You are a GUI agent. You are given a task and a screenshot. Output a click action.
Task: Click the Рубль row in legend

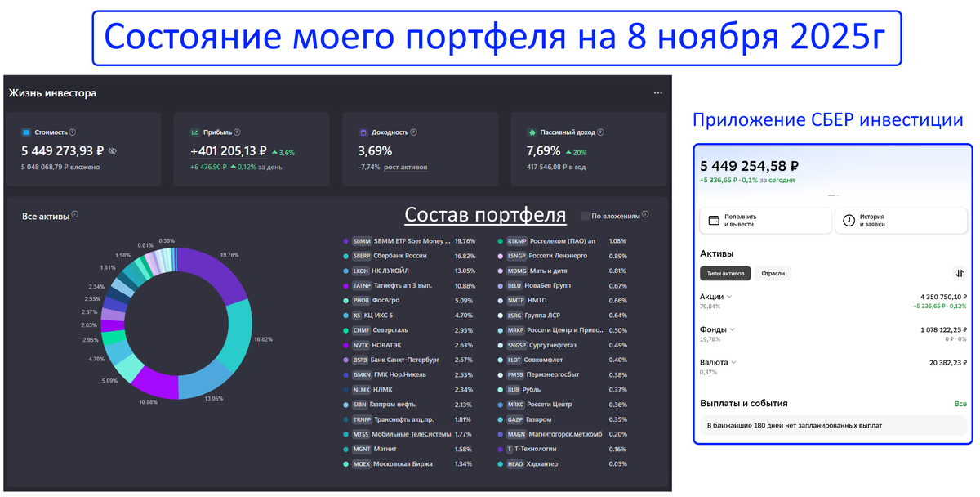(563, 390)
